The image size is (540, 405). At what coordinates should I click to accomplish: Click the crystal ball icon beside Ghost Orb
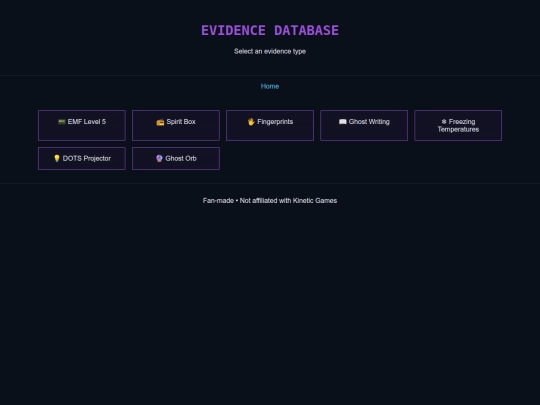[159, 158]
